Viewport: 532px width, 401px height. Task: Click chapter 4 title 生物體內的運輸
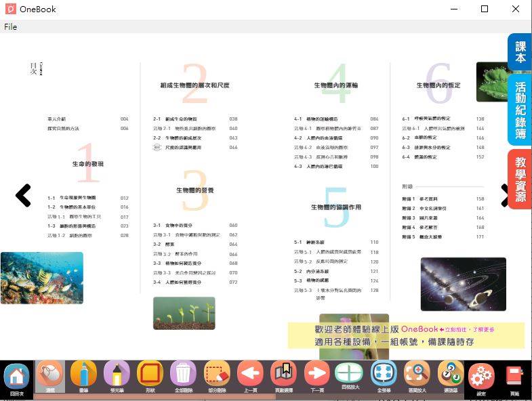[336, 85]
